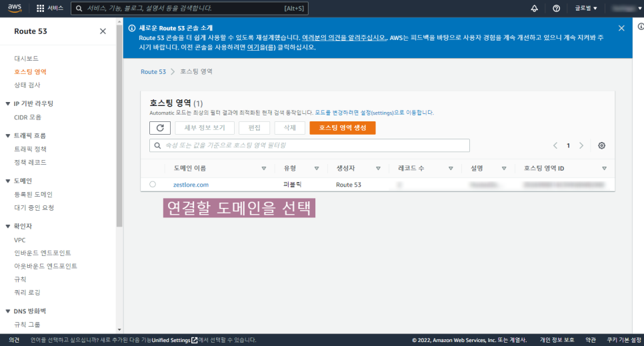Click 개인 정보 보호 in the footer

[x=557, y=340]
